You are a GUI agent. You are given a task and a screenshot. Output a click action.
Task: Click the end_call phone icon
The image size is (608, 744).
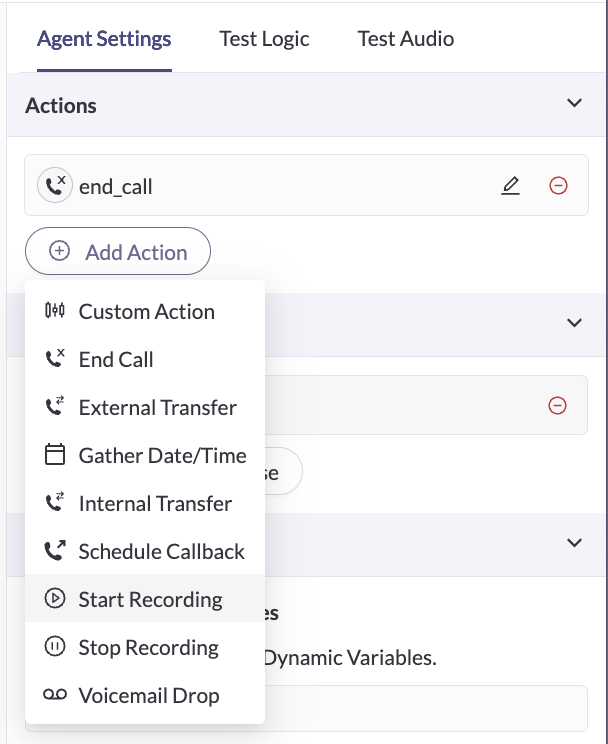pos(55,186)
